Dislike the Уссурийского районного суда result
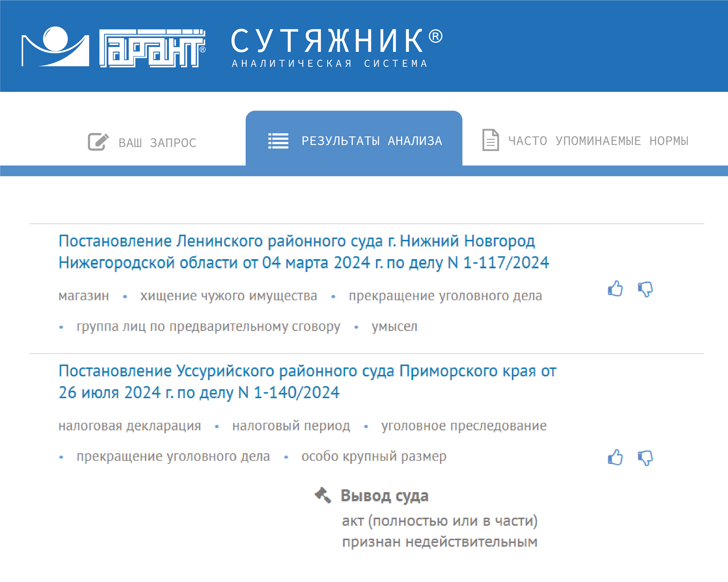The image size is (728, 582). coord(645,458)
